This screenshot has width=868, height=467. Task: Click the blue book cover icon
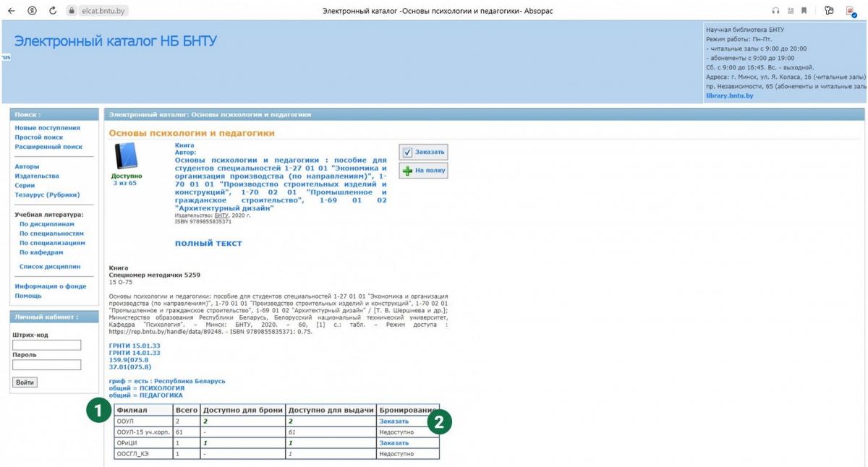[127, 156]
